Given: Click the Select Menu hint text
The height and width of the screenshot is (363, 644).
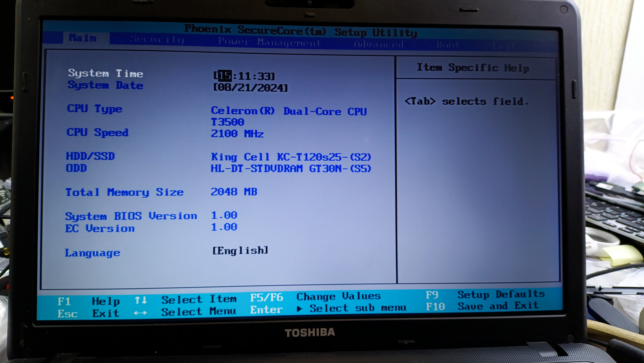Looking at the screenshot, I should click(198, 312).
